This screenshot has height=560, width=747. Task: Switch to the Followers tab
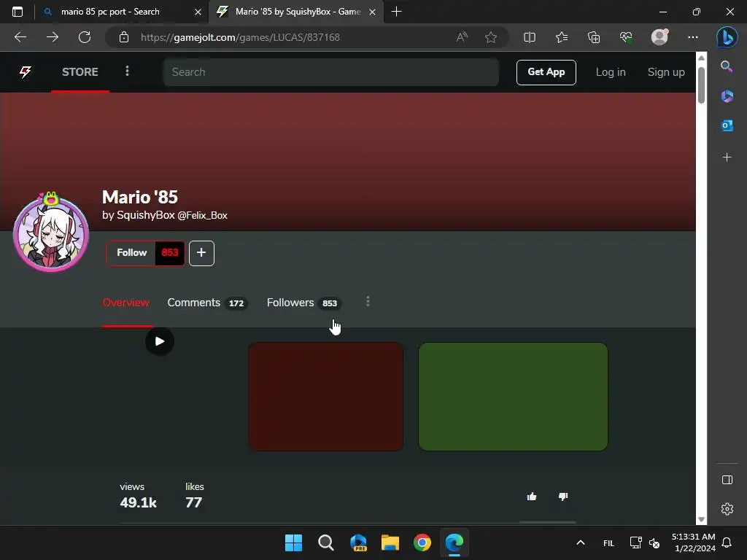pos(303,303)
